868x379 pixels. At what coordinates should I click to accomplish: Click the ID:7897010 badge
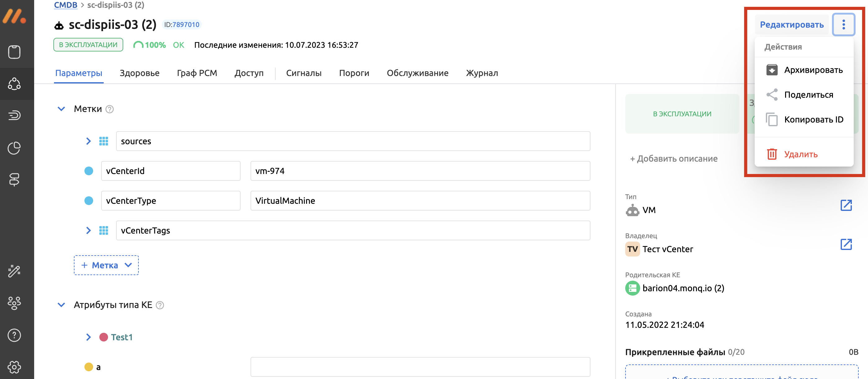tap(182, 25)
